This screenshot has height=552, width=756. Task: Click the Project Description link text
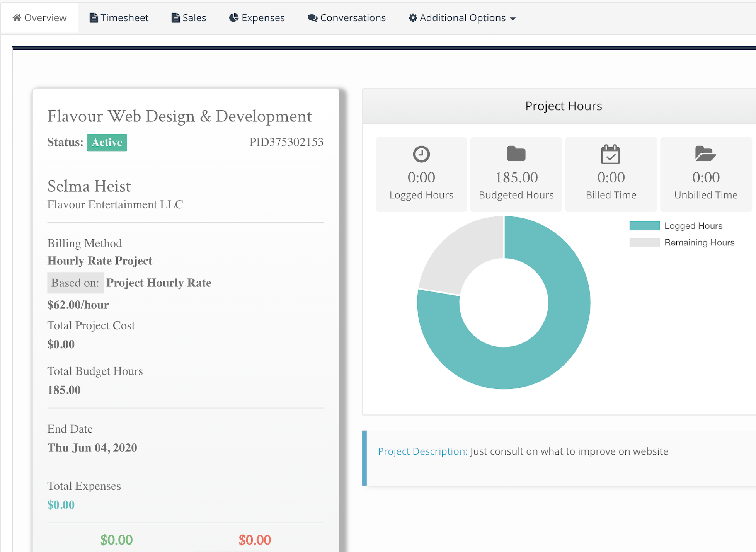422,451
